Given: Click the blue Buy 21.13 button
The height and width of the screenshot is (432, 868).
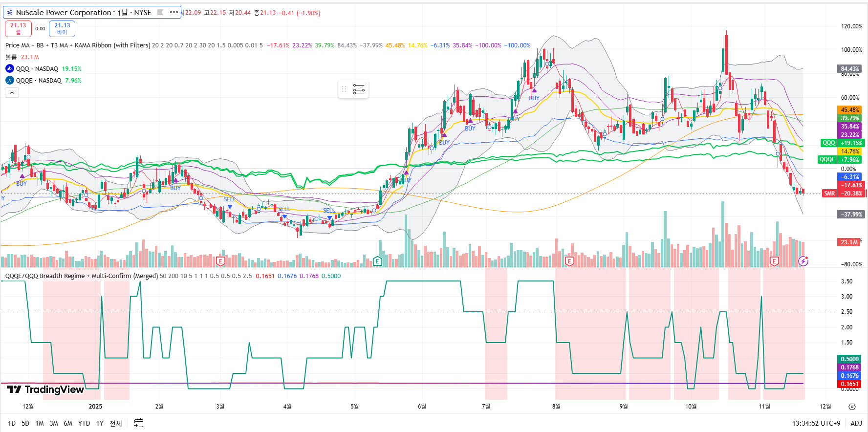Looking at the screenshot, I should [x=62, y=29].
